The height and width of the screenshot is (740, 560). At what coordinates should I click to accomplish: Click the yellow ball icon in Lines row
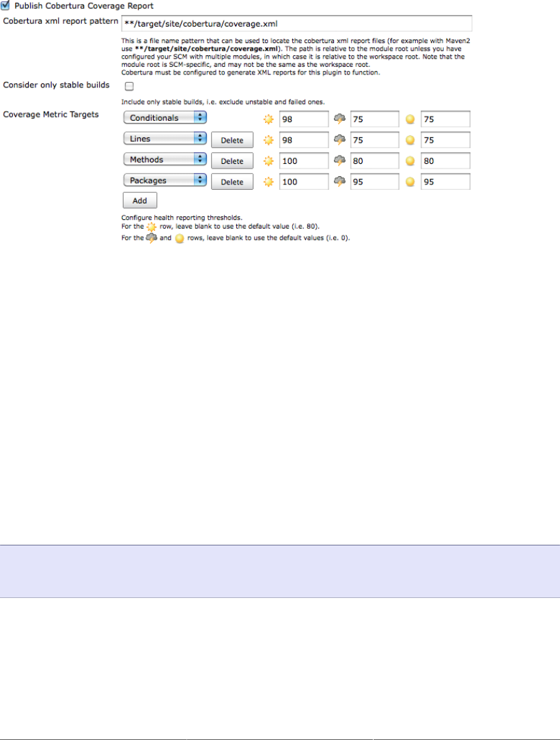pos(410,140)
